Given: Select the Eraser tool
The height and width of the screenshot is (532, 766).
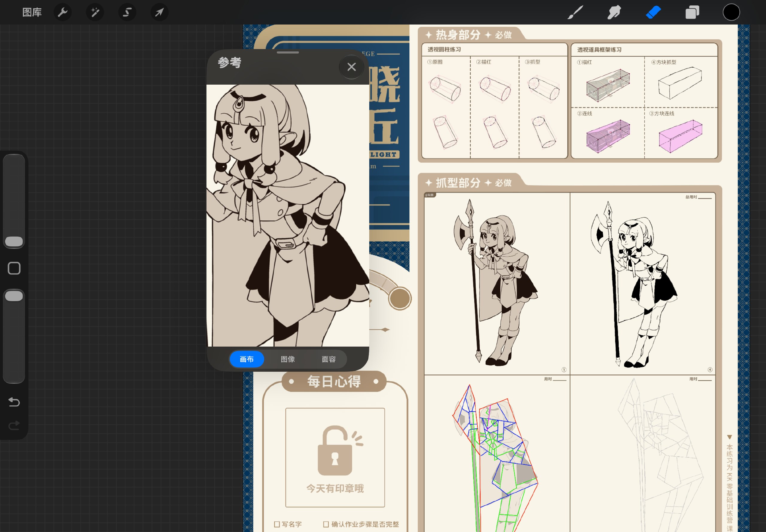Looking at the screenshot, I should (653, 12).
